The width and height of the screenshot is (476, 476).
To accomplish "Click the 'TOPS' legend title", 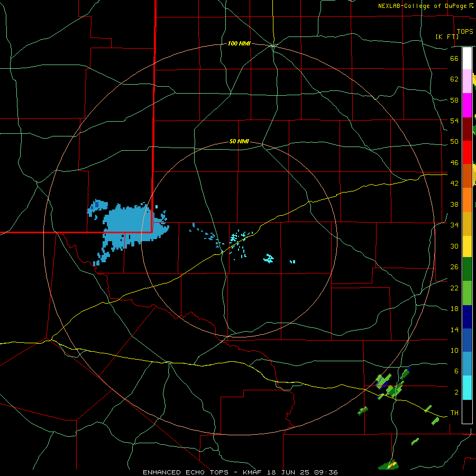I will pyautogui.click(x=465, y=32).
